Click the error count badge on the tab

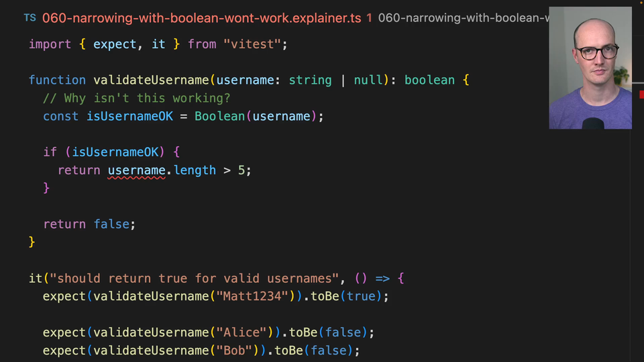coord(370,18)
